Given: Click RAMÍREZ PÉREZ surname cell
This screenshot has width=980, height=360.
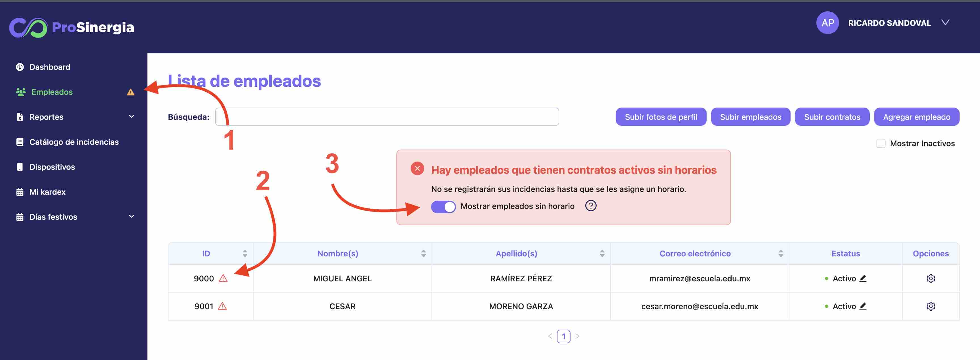Looking at the screenshot, I should click(x=521, y=279).
